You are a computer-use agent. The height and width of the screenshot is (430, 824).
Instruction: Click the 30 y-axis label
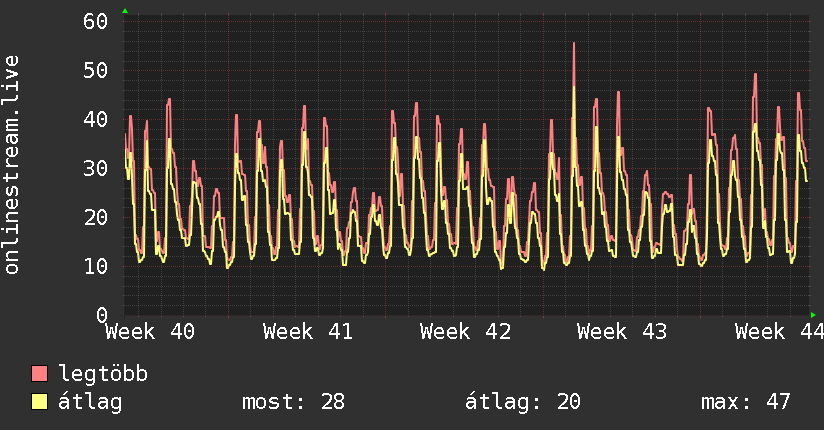click(x=95, y=168)
